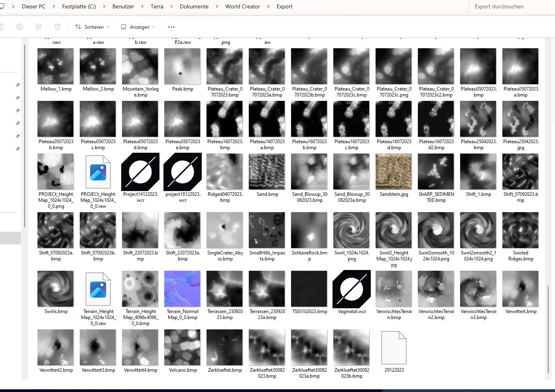Select the SolitaireRock.bmp thumbnail
The height and width of the screenshot is (392, 555).
point(309,230)
